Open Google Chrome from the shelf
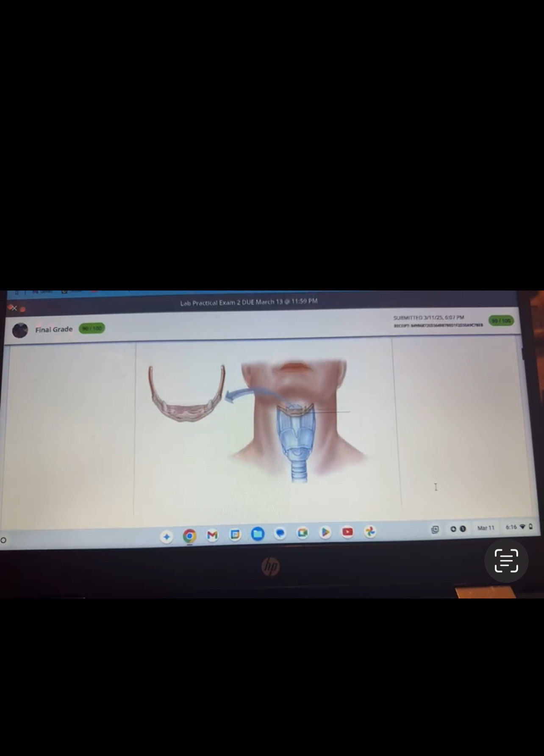Viewport: 544px width, 756px height. coord(189,536)
